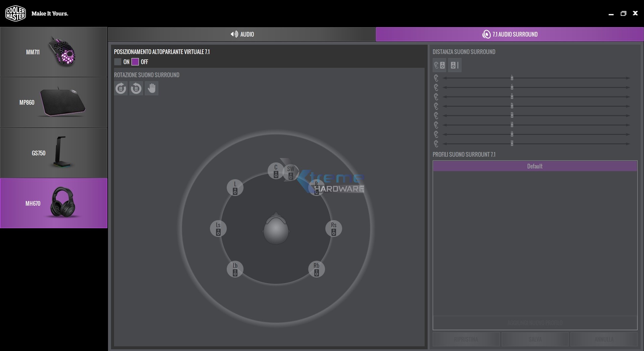644x351 pixels.
Task: Click the Rs side-right speaker icon
Action: [x=334, y=229]
